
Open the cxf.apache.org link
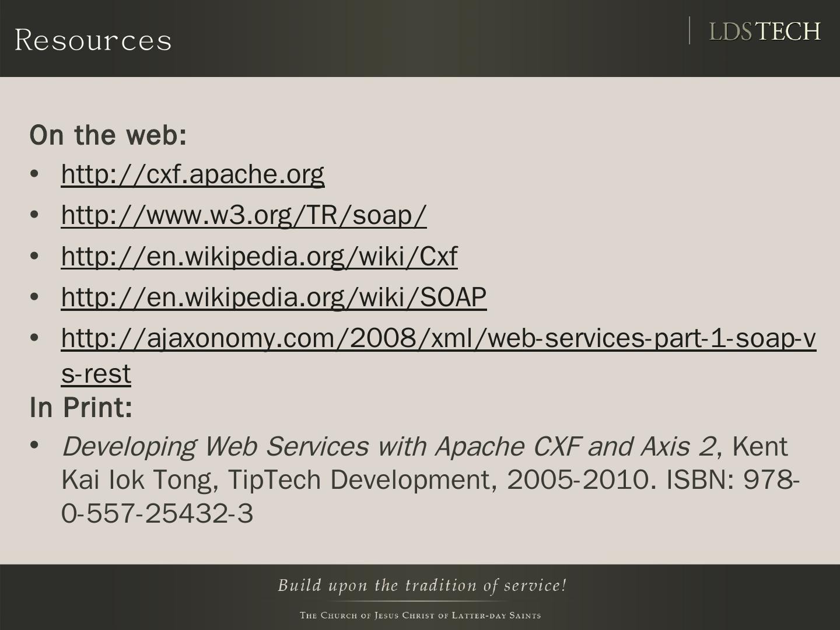point(192,174)
